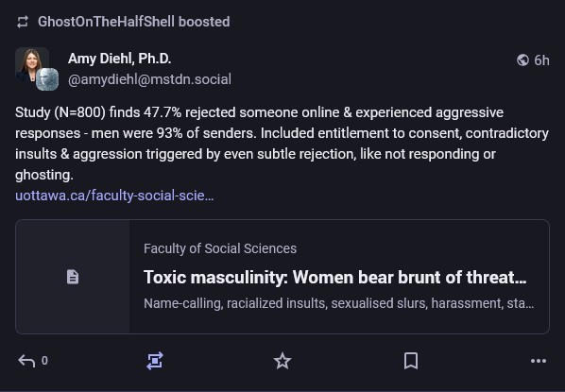
Task: Bookmark the post with the bookmark icon
Action: pyautogui.click(x=411, y=361)
